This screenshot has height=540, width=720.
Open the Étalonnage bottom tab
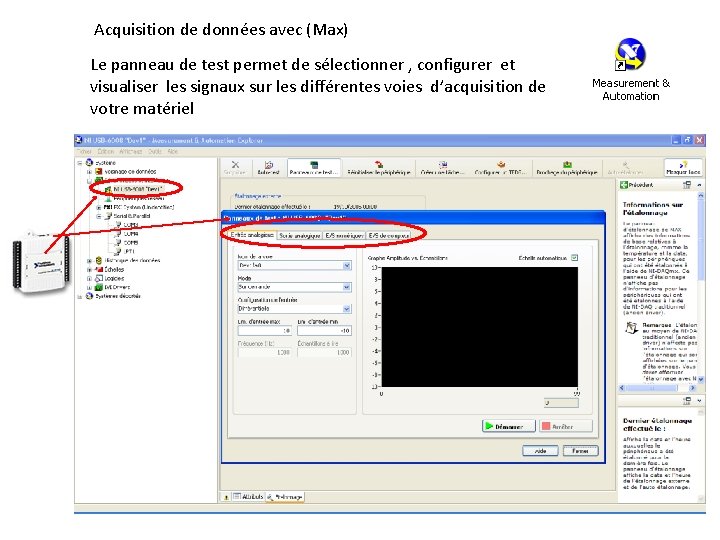point(285,497)
